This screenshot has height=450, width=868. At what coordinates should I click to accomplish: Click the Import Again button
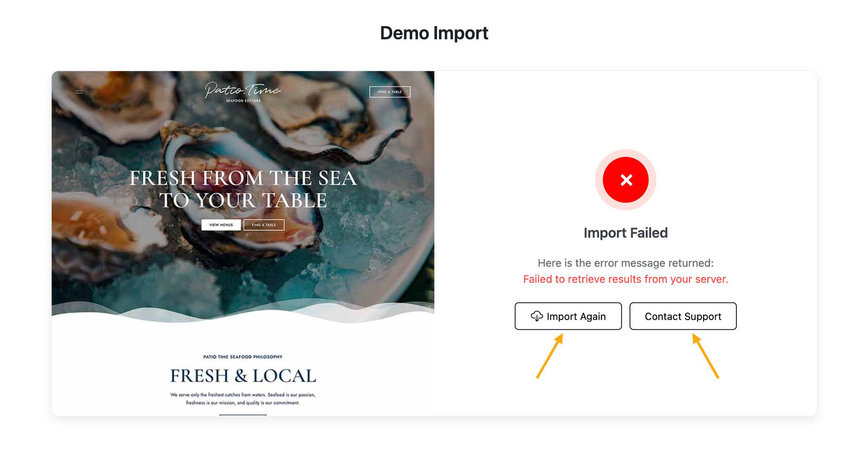(568, 316)
